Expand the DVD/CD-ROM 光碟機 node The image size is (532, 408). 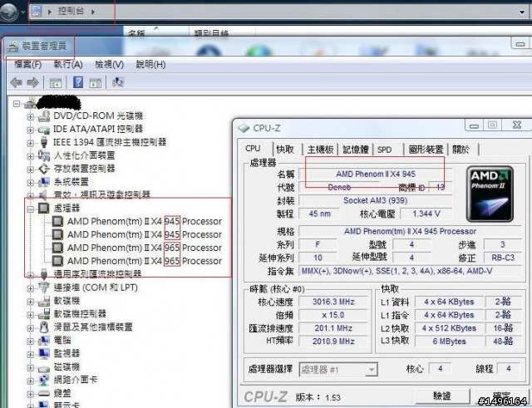[30, 116]
